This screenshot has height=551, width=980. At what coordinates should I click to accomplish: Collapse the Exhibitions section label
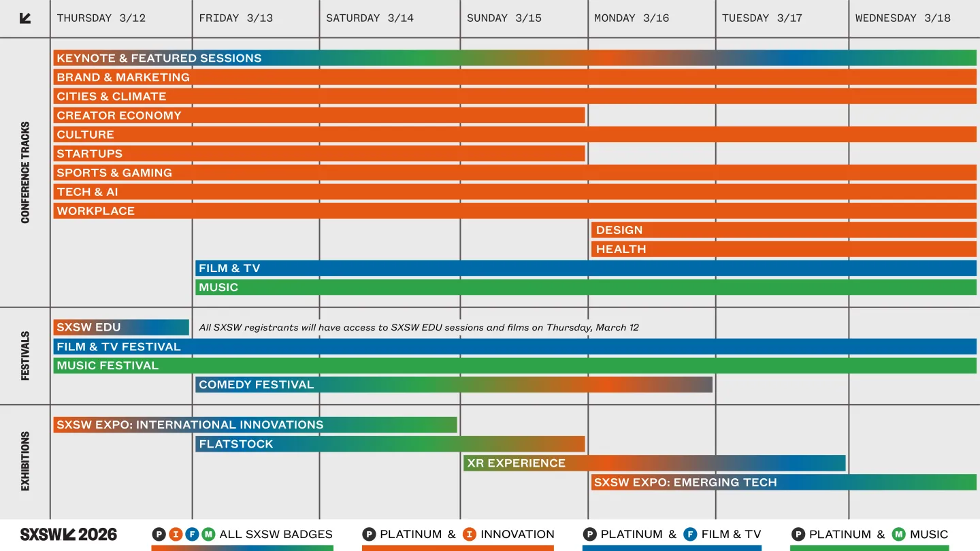(24, 457)
